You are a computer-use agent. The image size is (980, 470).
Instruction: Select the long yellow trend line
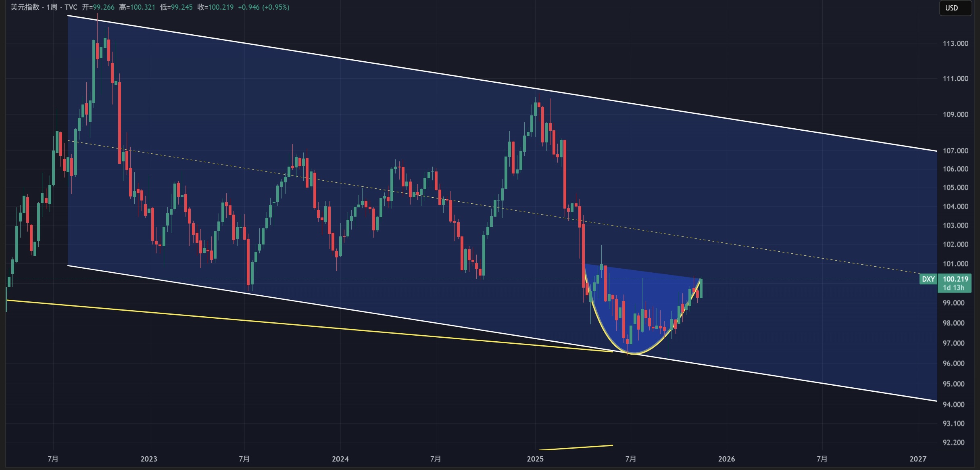282,324
